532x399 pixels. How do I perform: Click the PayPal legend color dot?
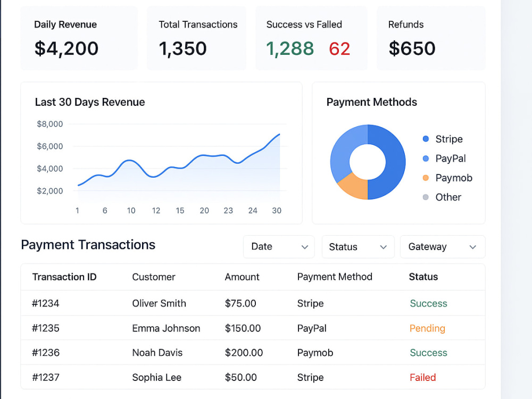click(426, 159)
